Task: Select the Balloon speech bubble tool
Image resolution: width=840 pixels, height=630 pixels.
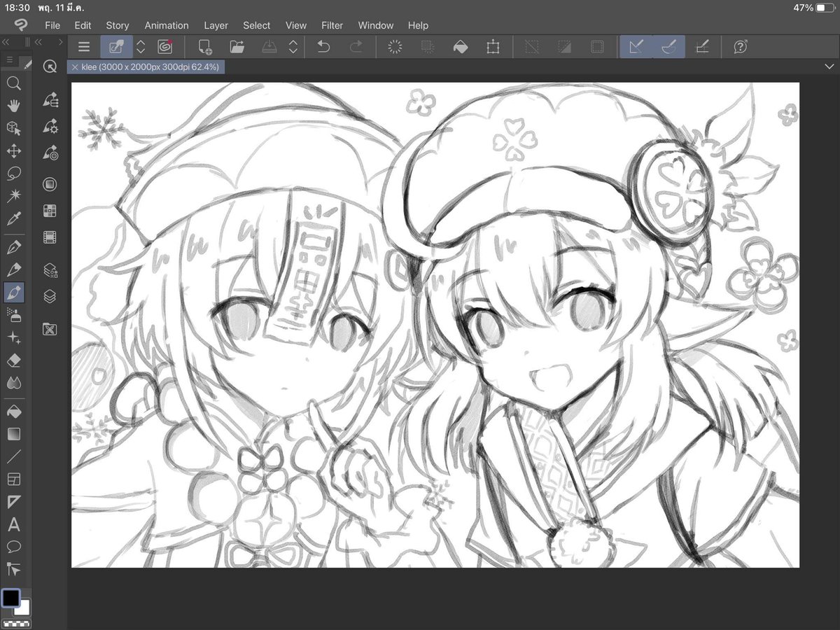Action: click(13, 547)
